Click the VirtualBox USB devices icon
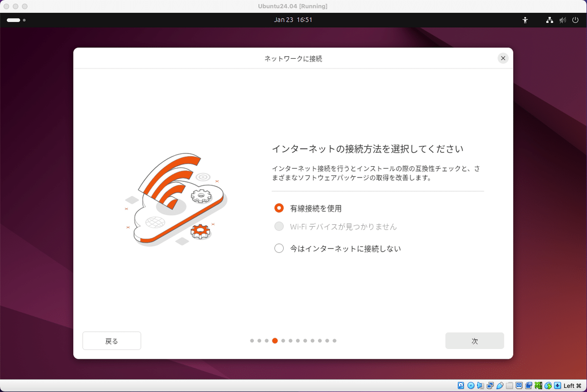Screen dimensions: 587x392 (500, 386)
